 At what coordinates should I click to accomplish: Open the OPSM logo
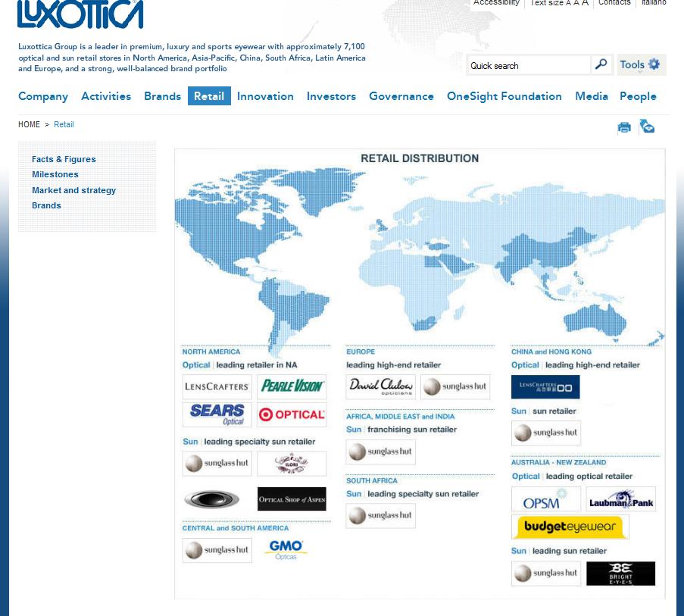tap(546, 499)
